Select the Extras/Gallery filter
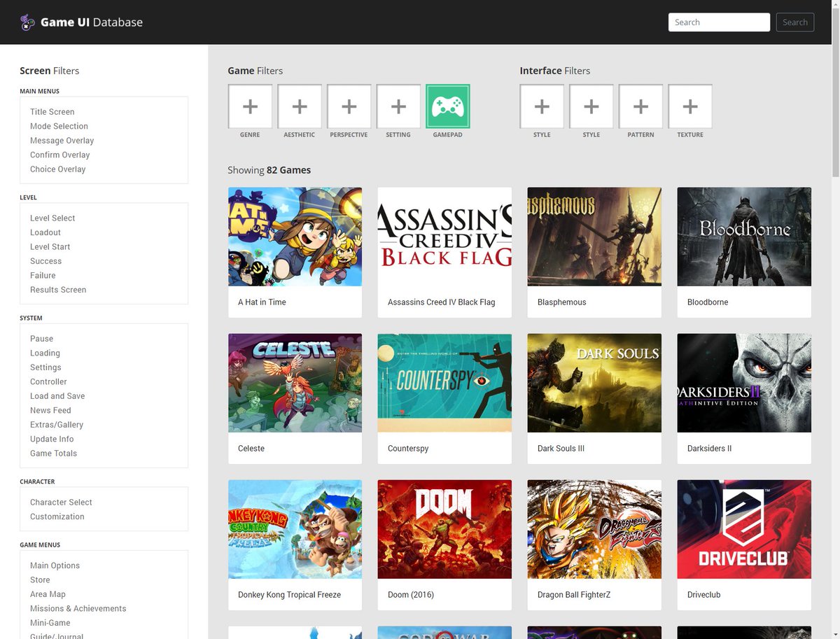 (57, 425)
